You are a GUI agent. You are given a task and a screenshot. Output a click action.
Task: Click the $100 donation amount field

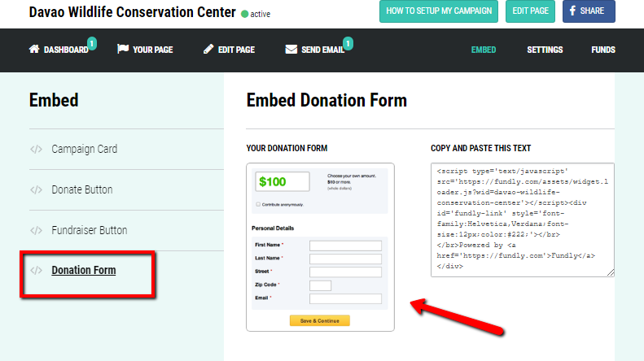pos(283,181)
